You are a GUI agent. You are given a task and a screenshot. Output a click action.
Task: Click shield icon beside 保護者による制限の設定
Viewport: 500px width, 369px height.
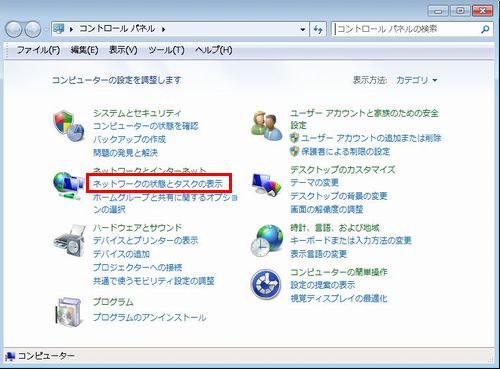coord(294,151)
